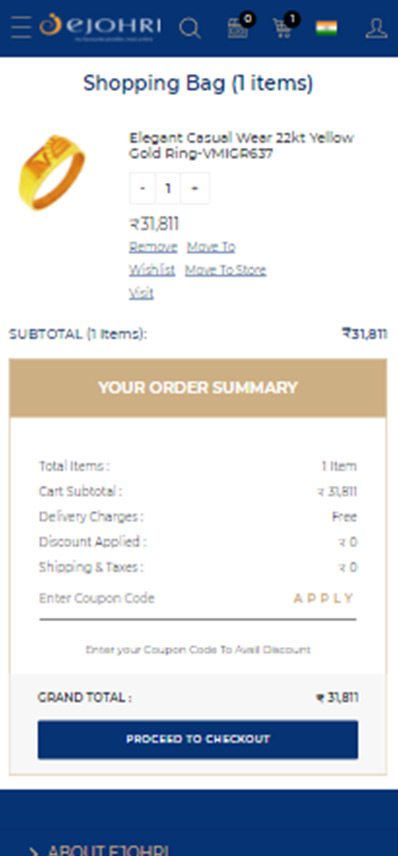Image resolution: width=398 pixels, height=856 pixels.
Task: Decrease ring quantity with minus button
Action: click(x=142, y=188)
